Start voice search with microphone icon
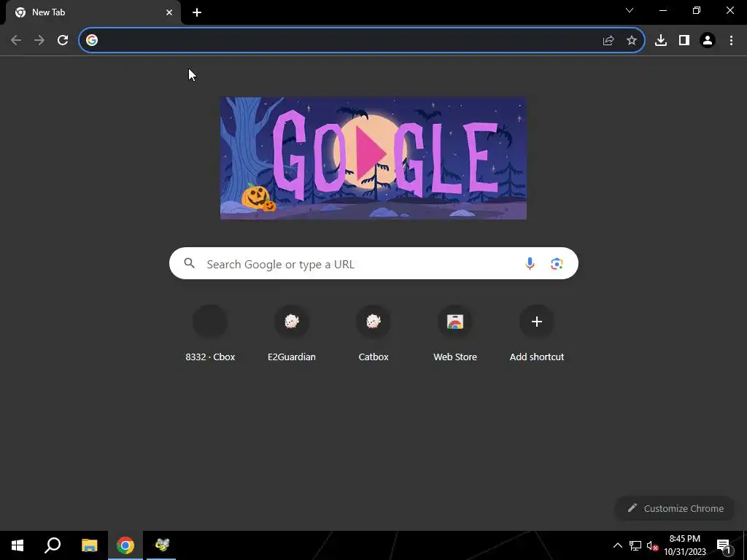Image resolution: width=747 pixels, height=560 pixels. coord(530,263)
